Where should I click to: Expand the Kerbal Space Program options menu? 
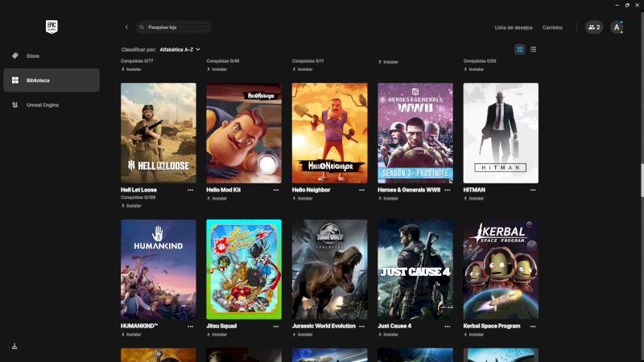533,327
